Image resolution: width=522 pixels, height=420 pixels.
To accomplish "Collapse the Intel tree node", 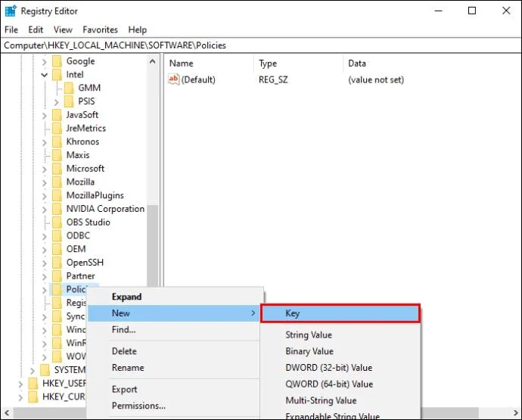I will [x=45, y=75].
